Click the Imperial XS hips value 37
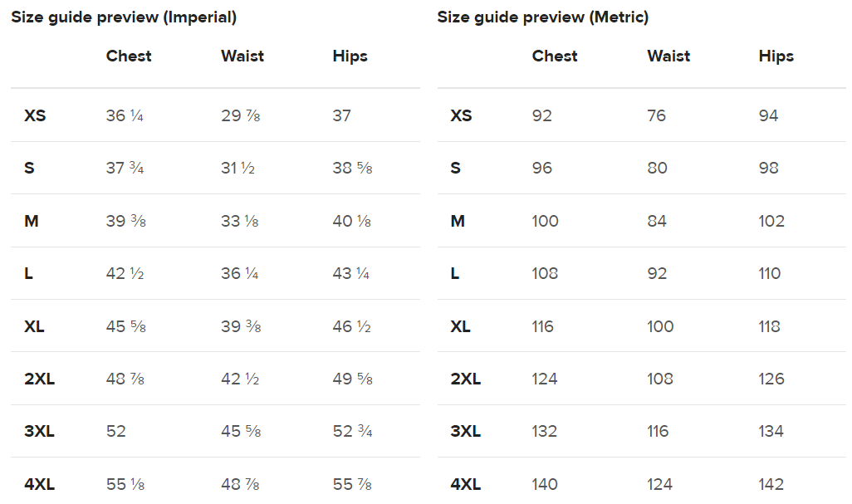The image size is (852, 504). click(341, 115)
